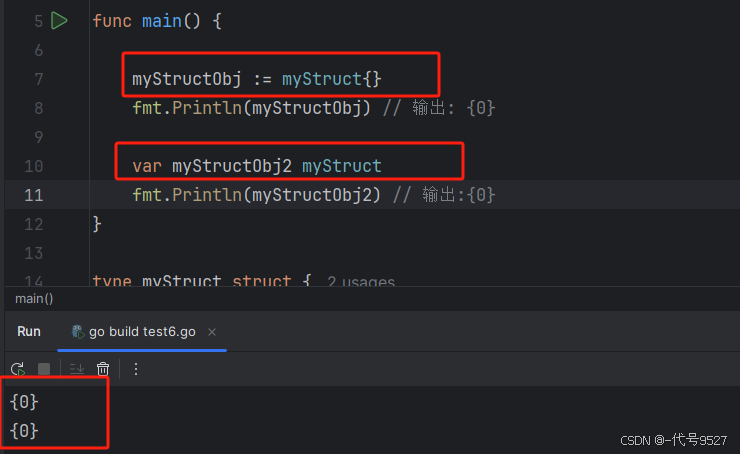Screen dimensions: 740x454
Task: Click the 2 usages hint
Action: 360,283
